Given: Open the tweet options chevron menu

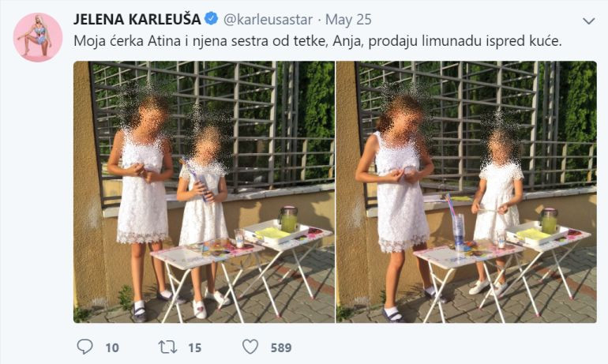Looking at the screenshot, I should (x=588, y=21).
